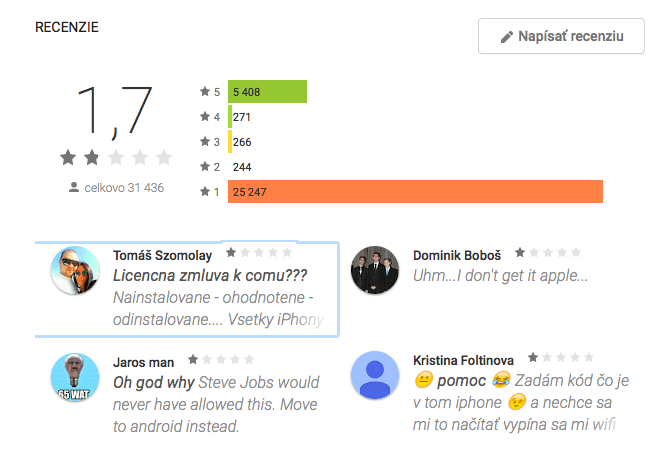Click the 244 two-star rating count
The height and width of the screenshot is (473, 663).
tap(242, 167)
